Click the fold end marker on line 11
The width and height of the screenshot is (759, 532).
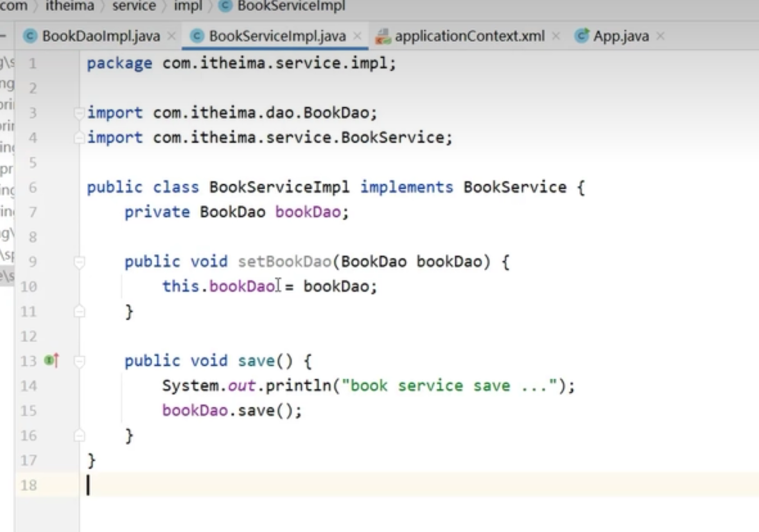tap(79, 311)
